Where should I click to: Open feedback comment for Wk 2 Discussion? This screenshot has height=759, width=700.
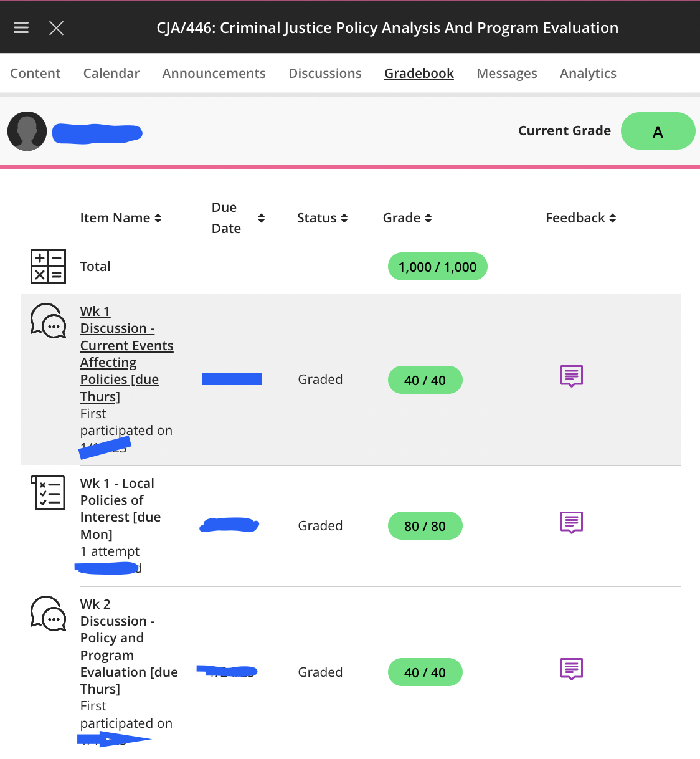[572, 669]
